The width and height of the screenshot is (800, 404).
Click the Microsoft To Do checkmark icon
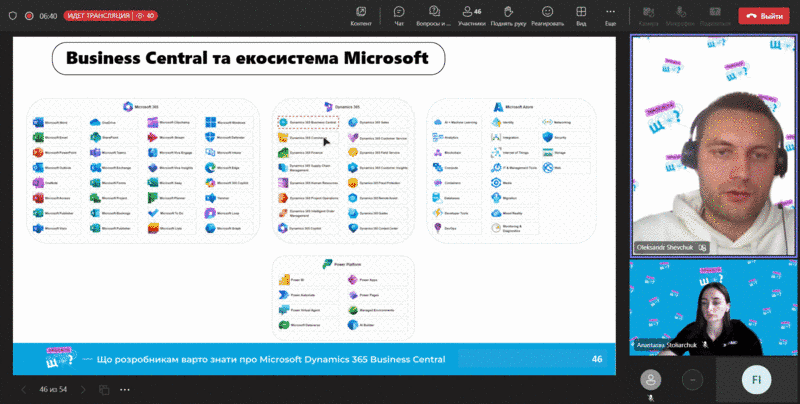[153, 213]
